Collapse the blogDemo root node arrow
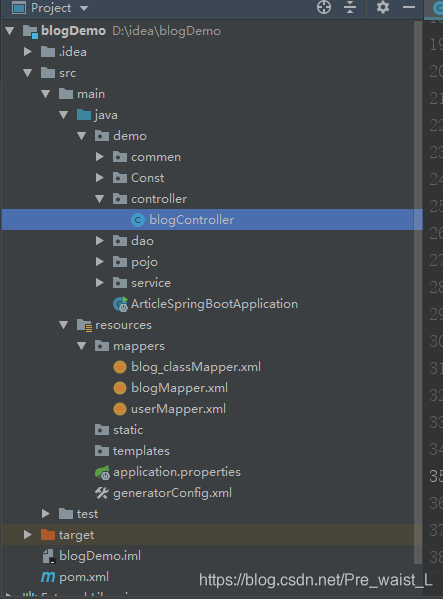The width and height of the screenshot is (443, 599). pos(10,31)
